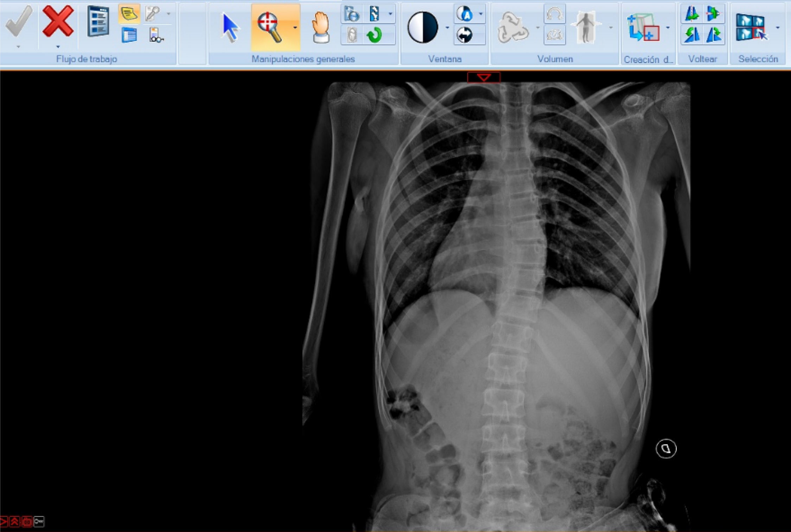Open the Selección layout dropdown arrow

click(x=778, y=27)
